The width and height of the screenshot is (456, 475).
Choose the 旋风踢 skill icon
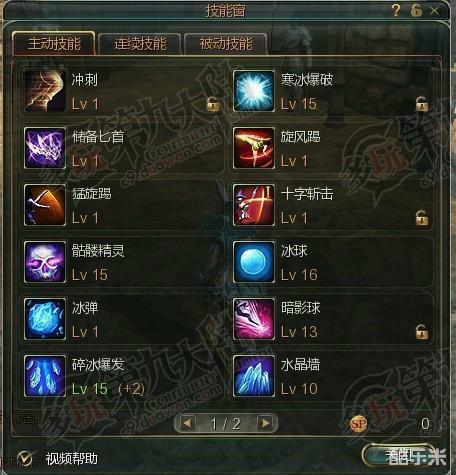[254, 148]
